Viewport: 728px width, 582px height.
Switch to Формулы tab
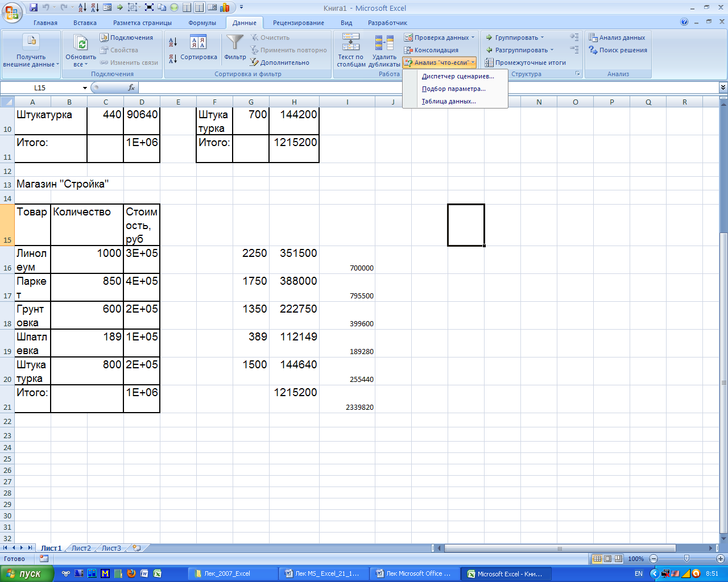coord(202,23)
